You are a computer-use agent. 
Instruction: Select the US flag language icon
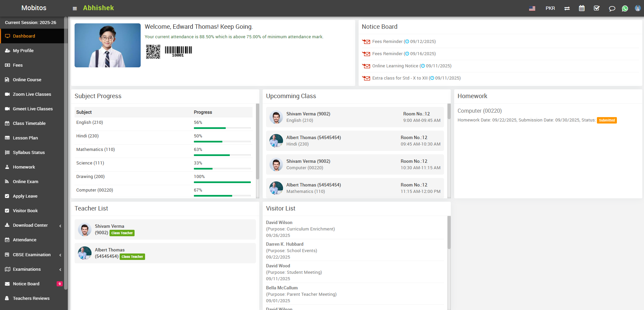coord(532,8)
